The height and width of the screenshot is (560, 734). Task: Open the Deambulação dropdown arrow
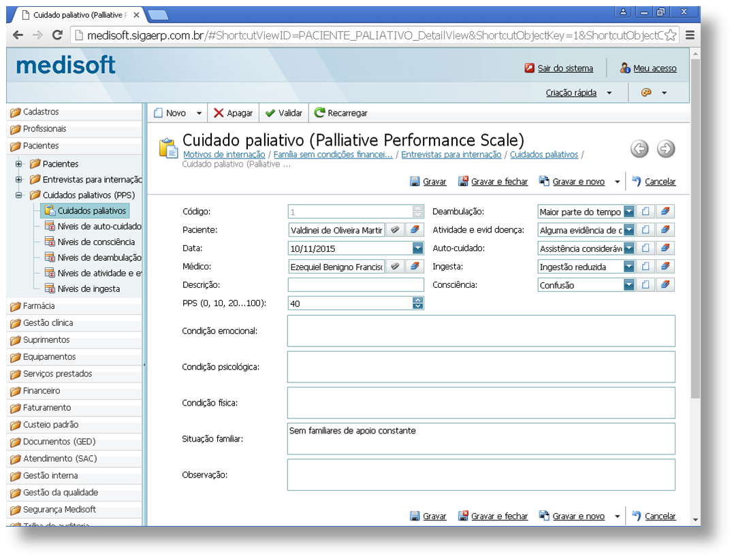point(628,212)
